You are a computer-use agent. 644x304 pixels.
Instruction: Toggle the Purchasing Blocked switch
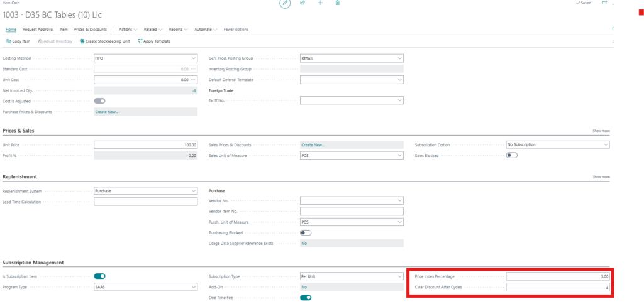[306, 232]
